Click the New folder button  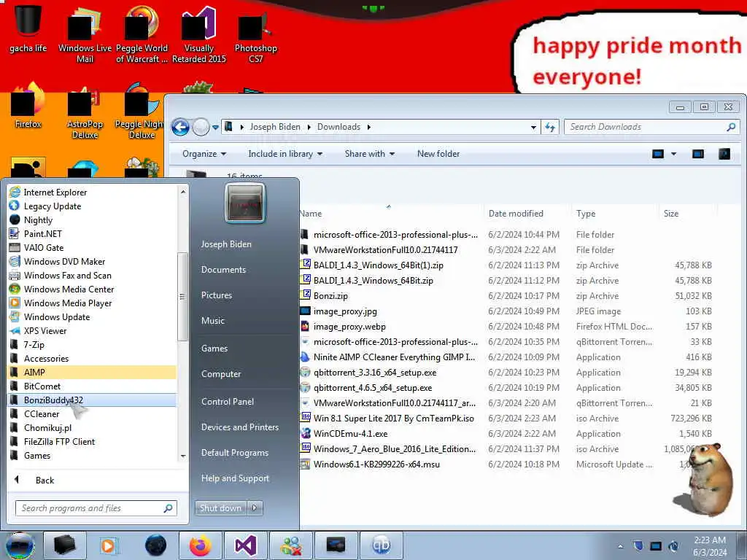click(x=438, y=154)
